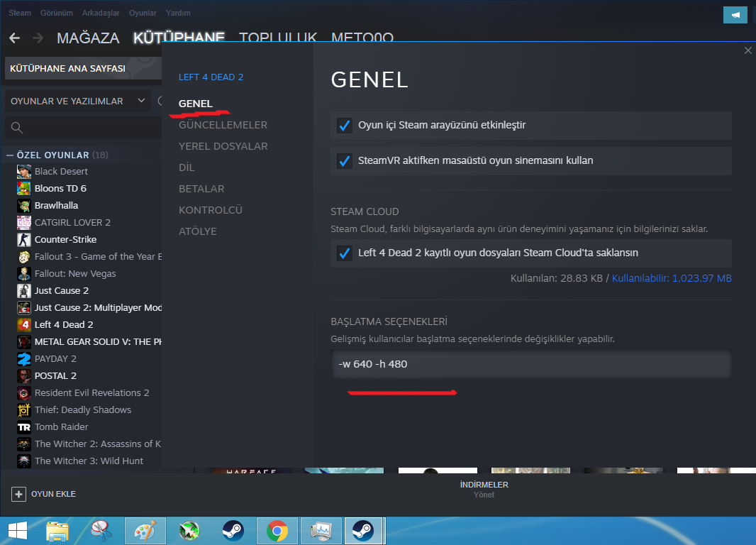Viewport: 756px width, 545px height.
Task: Click the CATGIRL LOVER 2 game icon
Action: pos(23,222)
